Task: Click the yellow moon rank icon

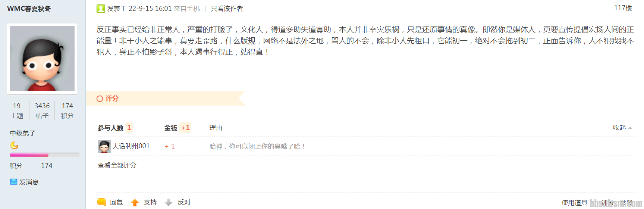Action: (14, 145)
